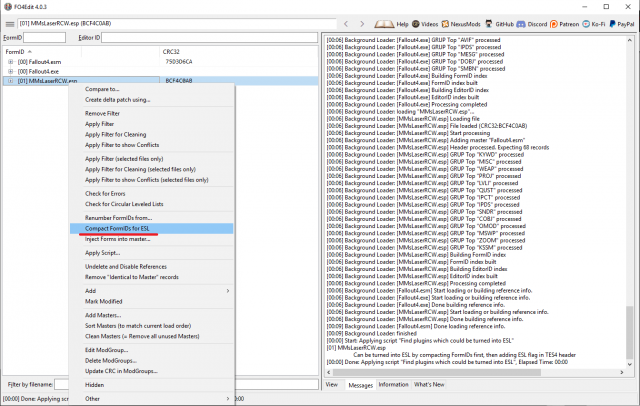Open the hamburger menu button
Screen dimensions: 640x406
[9, 23]
